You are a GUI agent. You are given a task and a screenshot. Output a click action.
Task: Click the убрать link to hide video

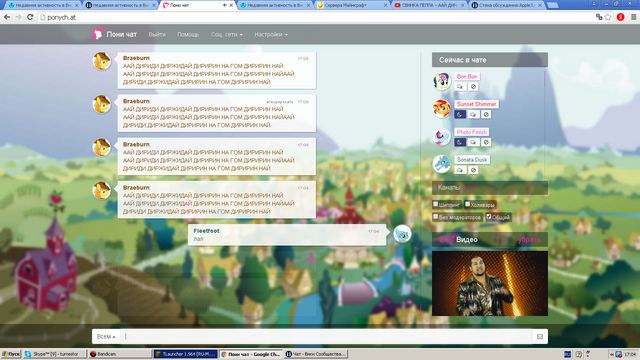(x=529, y=240)
